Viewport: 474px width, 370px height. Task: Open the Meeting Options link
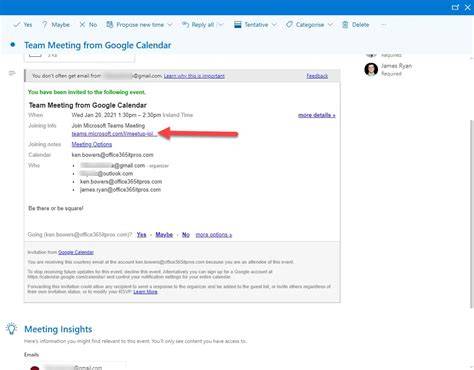click(x=92, y=144)
